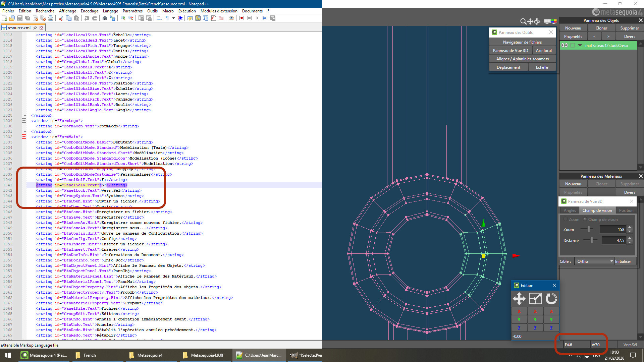Click the view pan arrows icon
644x362 pixels.
click(530, 21)
